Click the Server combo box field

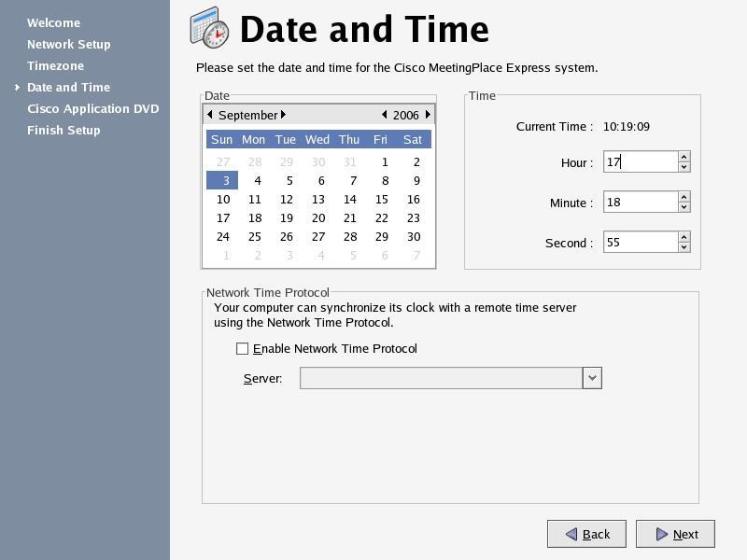(441, 378)
